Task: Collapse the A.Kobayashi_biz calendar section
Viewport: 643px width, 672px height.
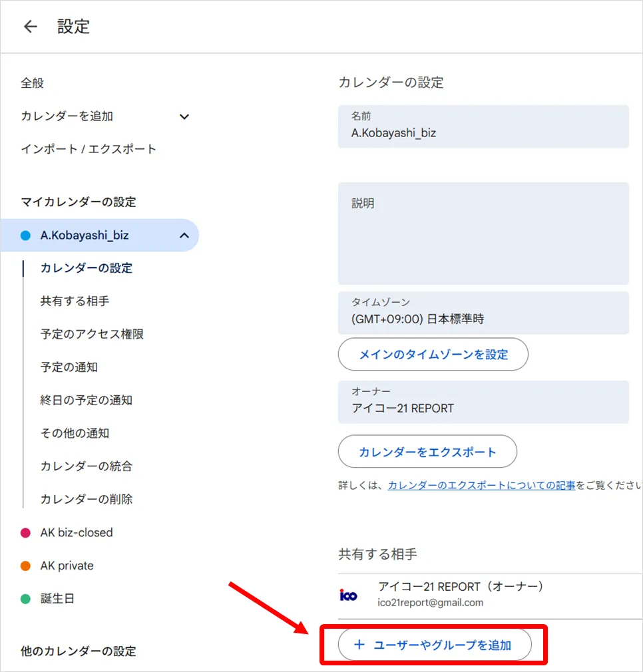Action: point(184,236)
